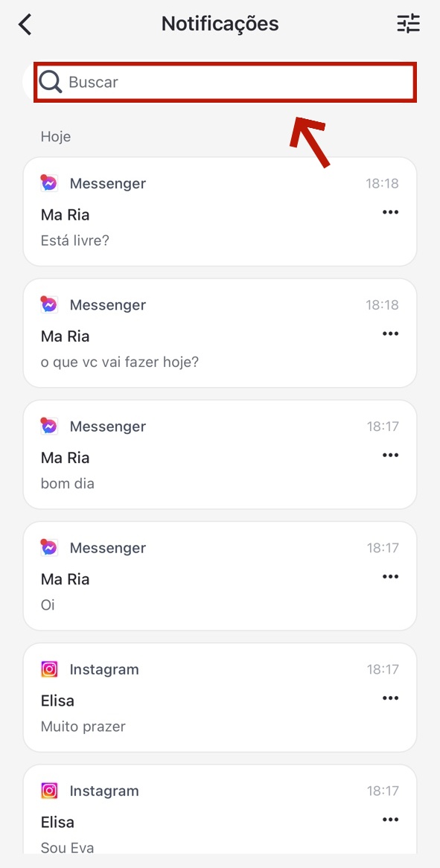Open options for the 'Sou Eva' notification
The image size is (440, 868).
[x=390, y=819]
